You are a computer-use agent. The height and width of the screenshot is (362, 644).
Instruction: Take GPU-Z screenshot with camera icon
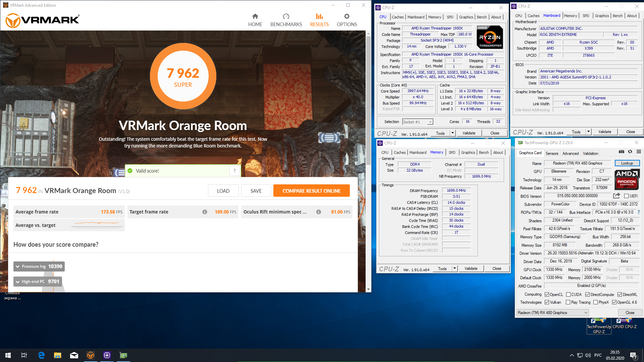[622, 152]
